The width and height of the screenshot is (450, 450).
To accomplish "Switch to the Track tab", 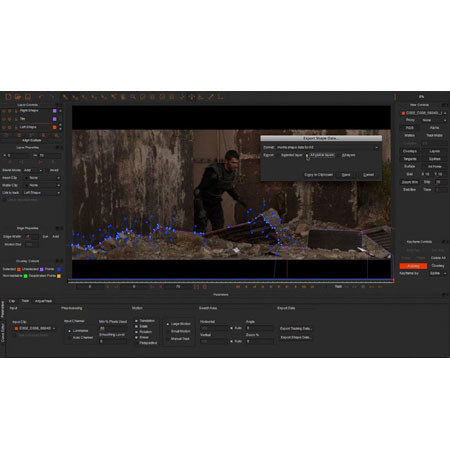I will coord(25,301).
